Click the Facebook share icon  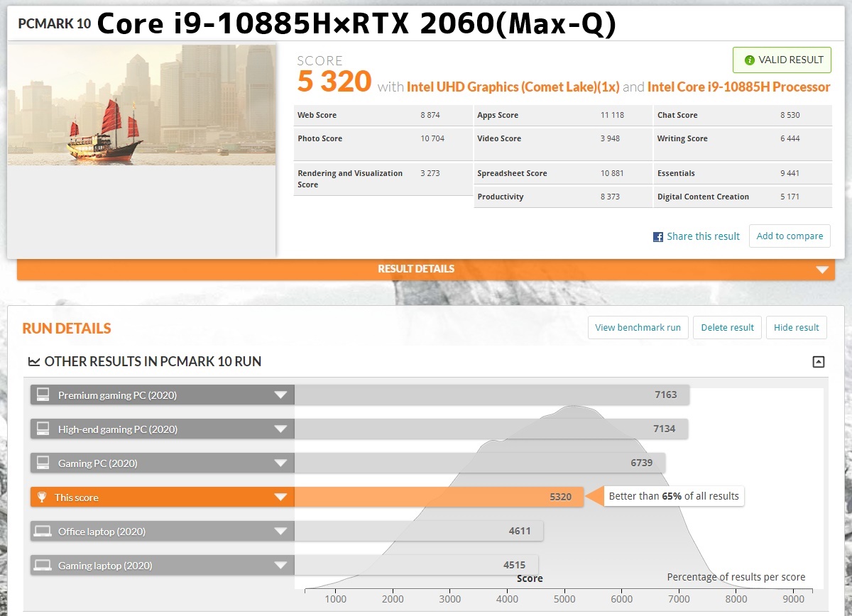click(x=658, y=237)
